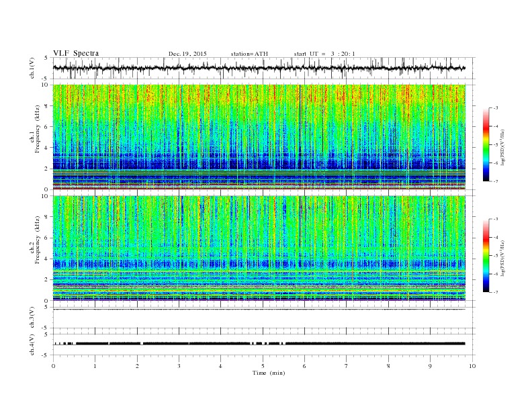The width and height of the screenshot is (532, 411).
Task: Click the "9" tick on the time axis
Action: click(430, 366)
